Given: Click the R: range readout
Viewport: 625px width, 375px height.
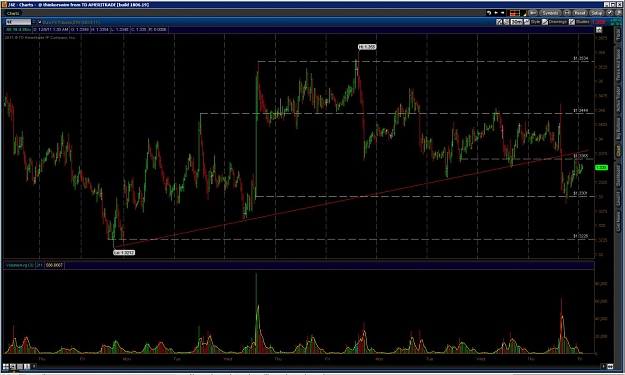Looking at the screenshot, I should click(158, 29).
